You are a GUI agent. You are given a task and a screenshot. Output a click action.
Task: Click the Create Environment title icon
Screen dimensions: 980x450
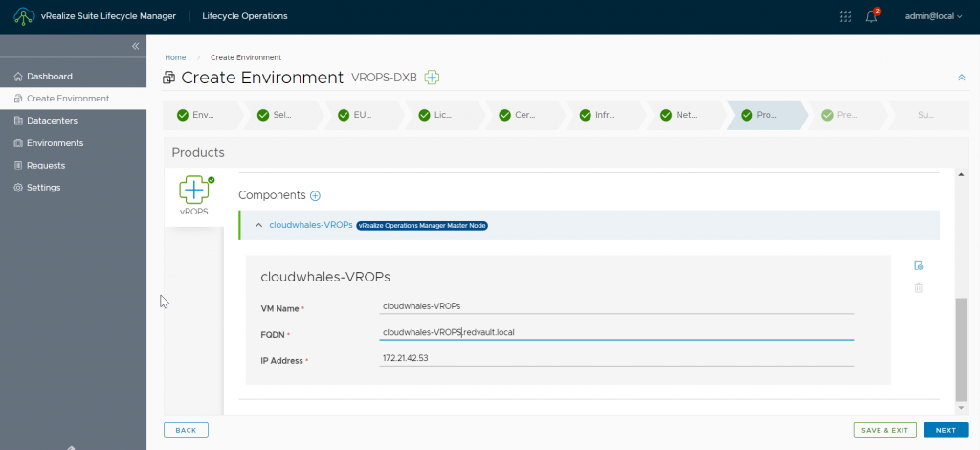(168, 79)
